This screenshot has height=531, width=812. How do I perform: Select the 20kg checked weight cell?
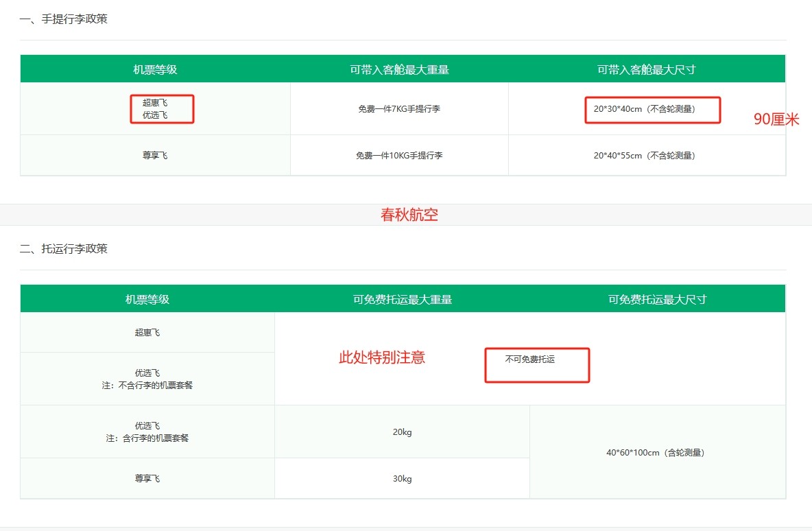click(x=402, y=432)
